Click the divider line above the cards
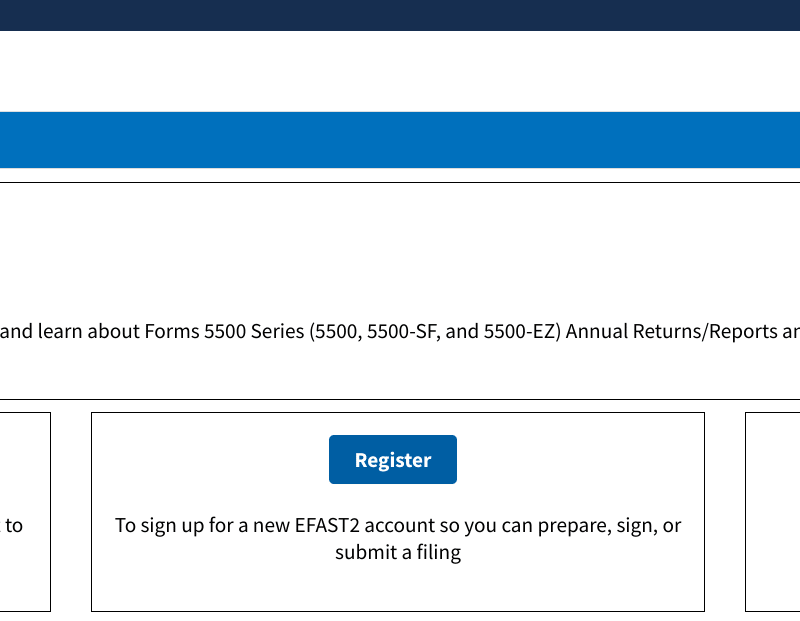Screen dimensions: 800x621 (x=400, y=400)
